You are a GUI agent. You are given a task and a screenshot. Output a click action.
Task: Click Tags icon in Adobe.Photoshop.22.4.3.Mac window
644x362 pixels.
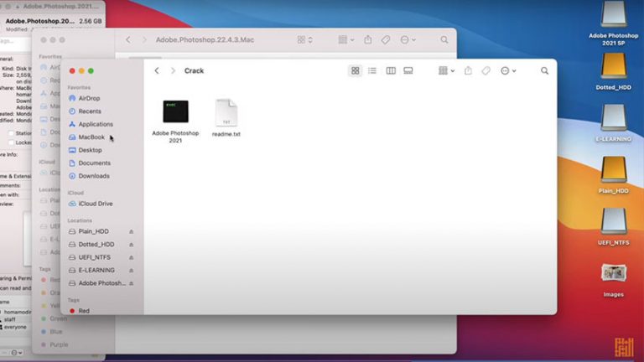pyautogui.click(x=385, y=40)
